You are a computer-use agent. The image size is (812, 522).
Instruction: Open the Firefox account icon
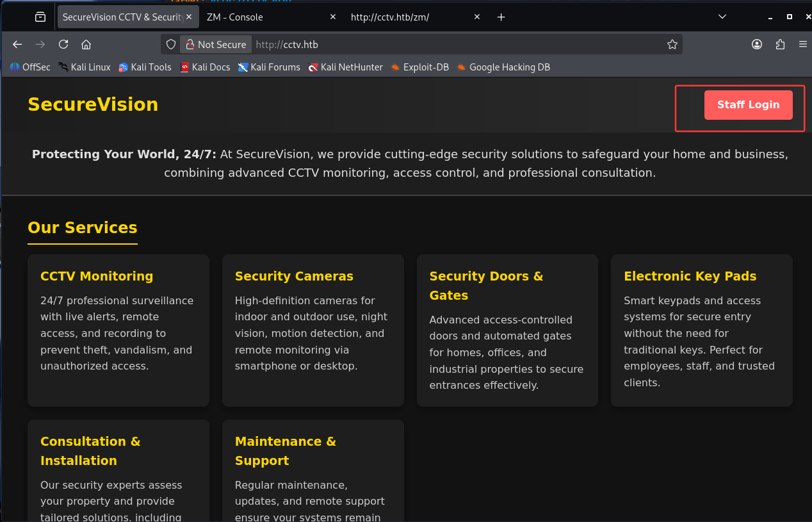point(757,44)
